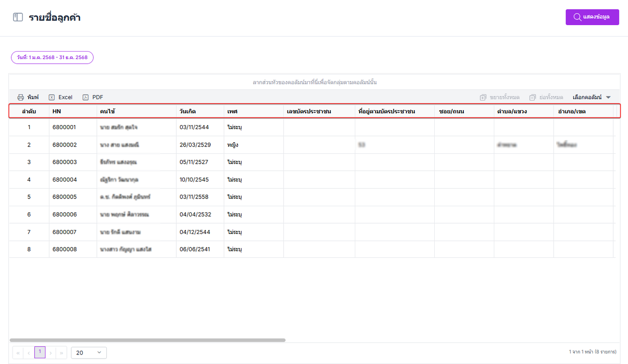Viewport: 628px width, 364px height.
Task: Click the horizontal scrollbar under the table
Action: click(148, 340)
